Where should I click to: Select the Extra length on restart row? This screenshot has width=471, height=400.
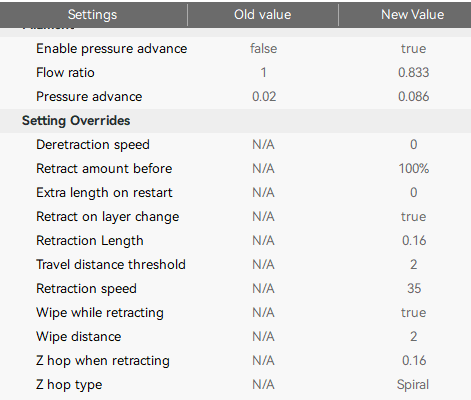tap(235, 193)
